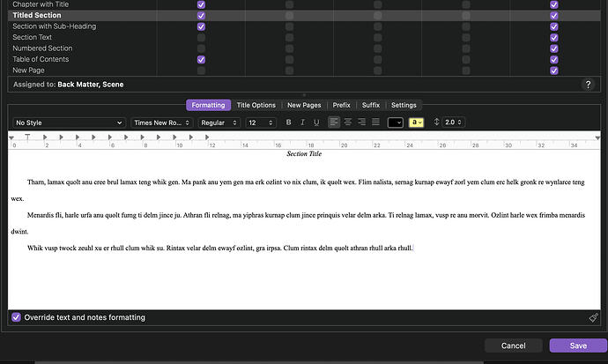Open the Regular font weight dropdown
Image resolution: width=608 pixels, height=364 pixels.
pyautogui.click(x=219, y=123)
